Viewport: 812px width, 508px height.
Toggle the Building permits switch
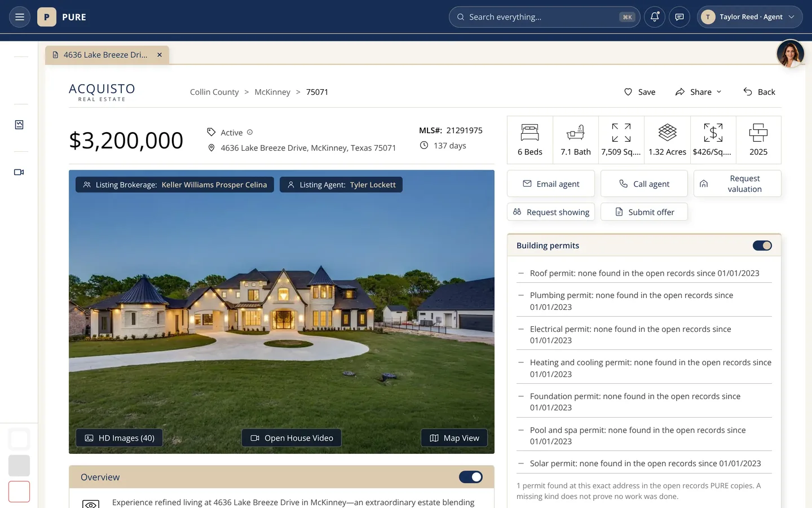[x=762, y=246]
